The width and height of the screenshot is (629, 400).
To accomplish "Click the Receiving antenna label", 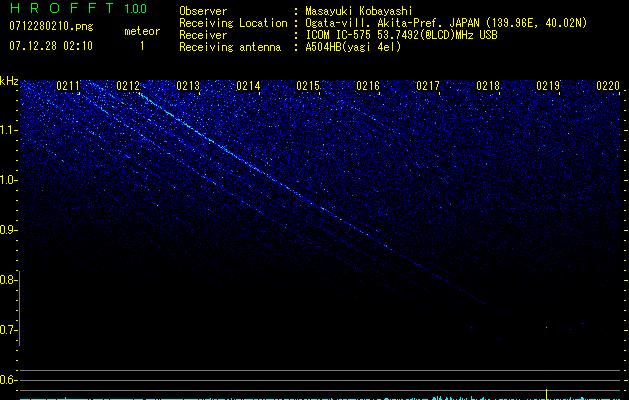I will 230,47.
